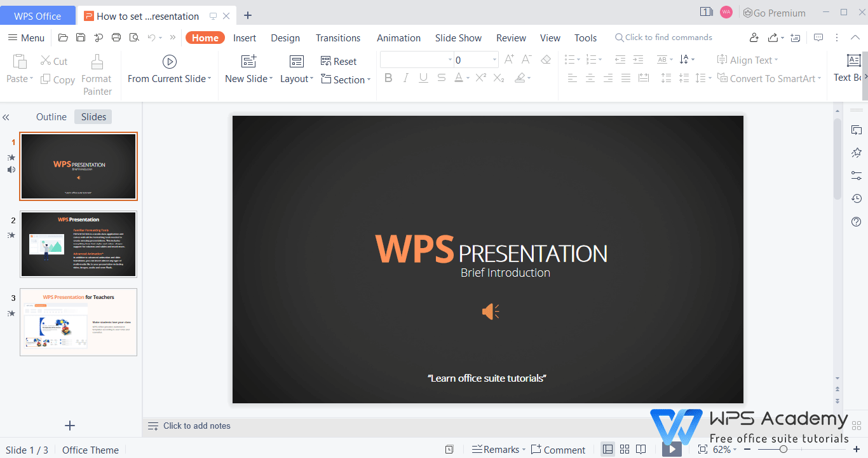Click the Fit slide to window icon

click(702, 450)
